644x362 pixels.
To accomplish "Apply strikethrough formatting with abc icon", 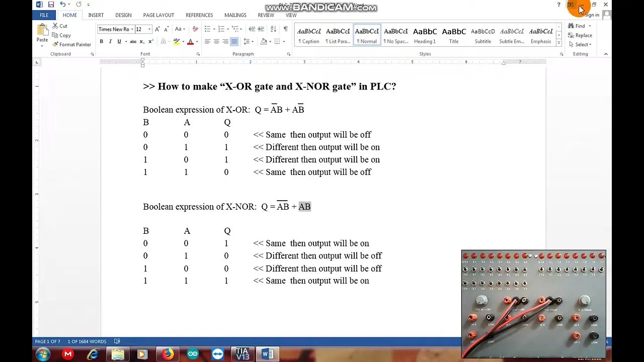I will click(x=133, y=41).
